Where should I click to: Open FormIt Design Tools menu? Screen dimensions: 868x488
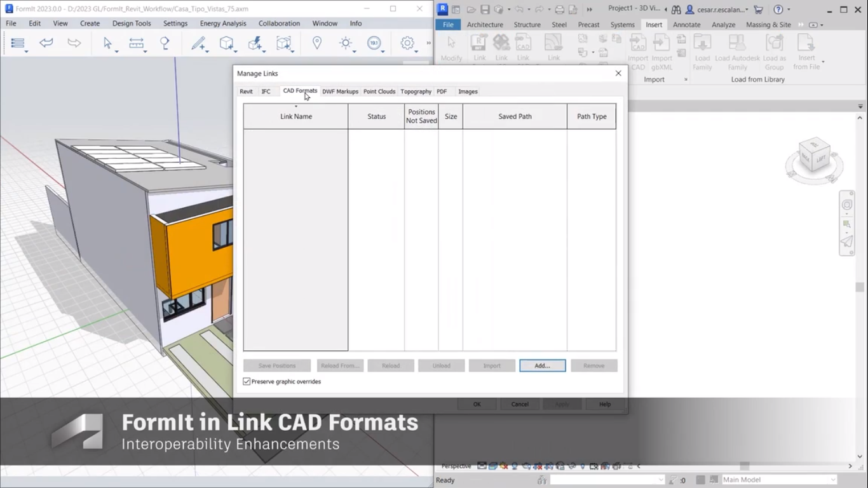point(132,24)
